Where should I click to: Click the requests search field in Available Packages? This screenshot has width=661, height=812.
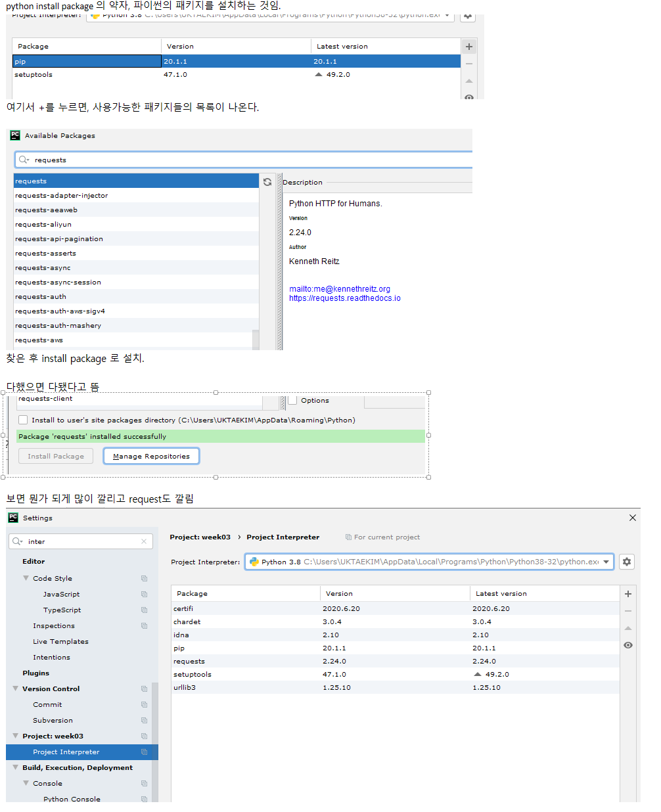244,160
